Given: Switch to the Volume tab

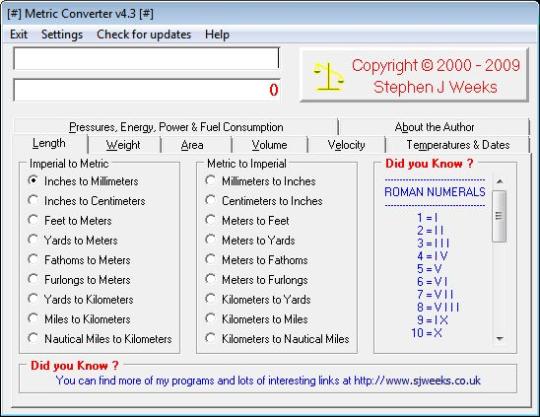Looking at the screenshot, I should [269, 145].
